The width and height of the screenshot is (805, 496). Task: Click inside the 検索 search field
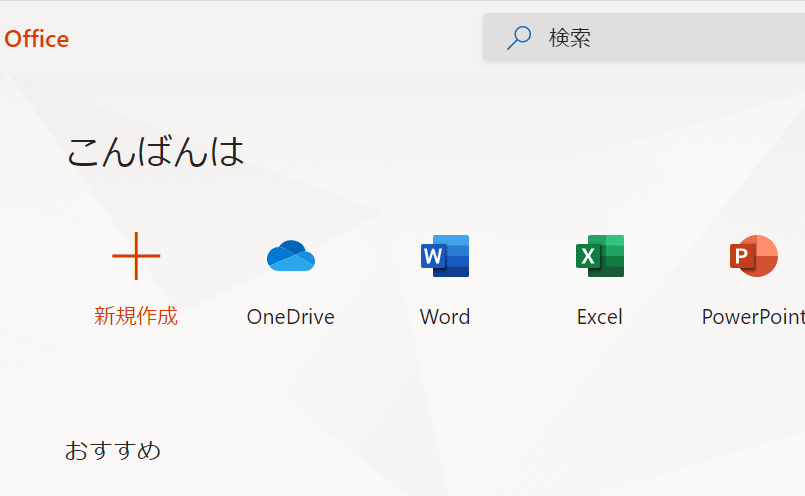644,37
